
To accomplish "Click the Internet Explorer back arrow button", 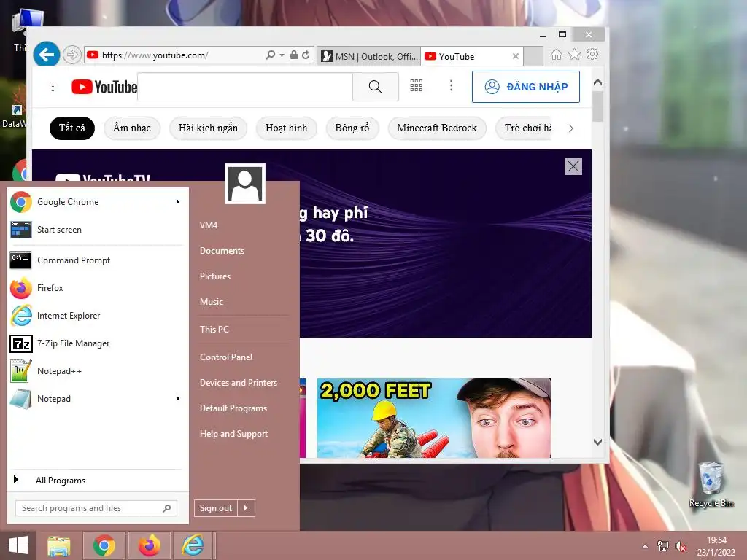I will click(46, 55).
